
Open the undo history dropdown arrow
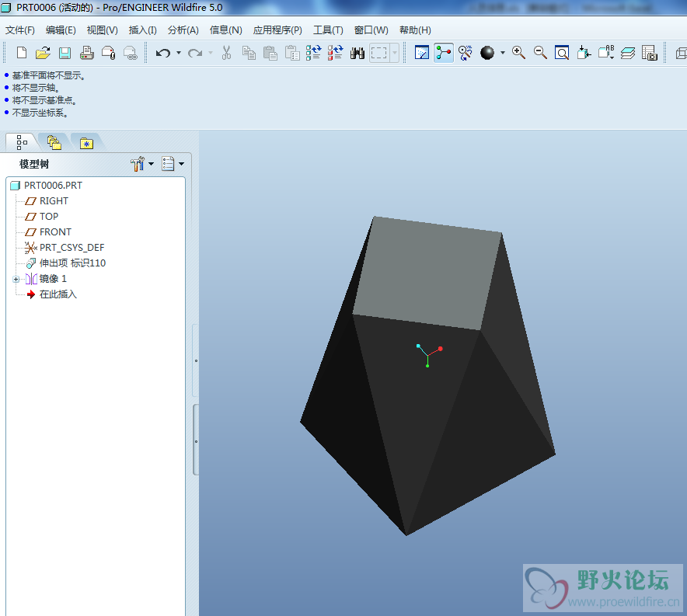(179, 53)
